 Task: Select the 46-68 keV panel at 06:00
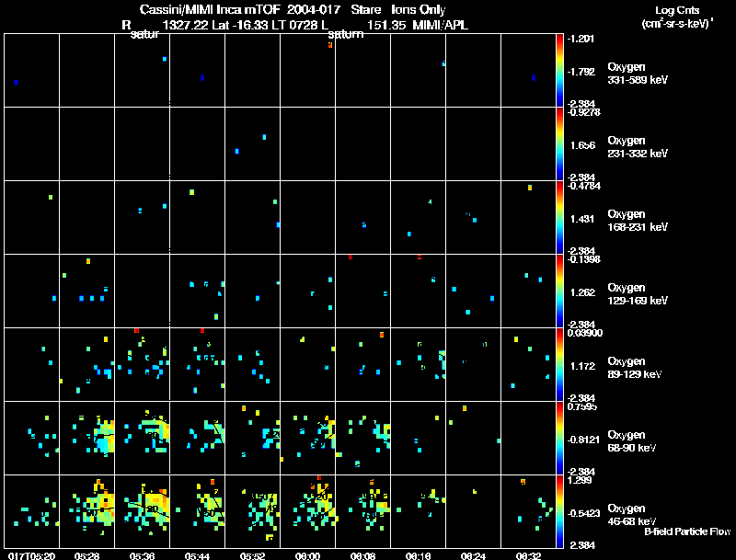tap(308, 511)
